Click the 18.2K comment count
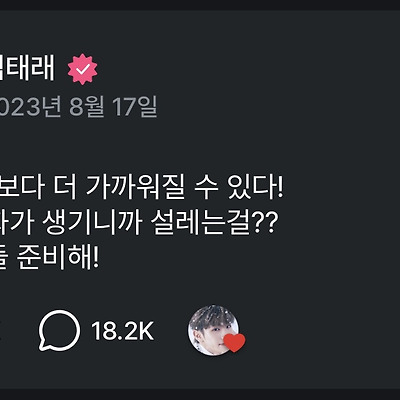 coord(123,331)
